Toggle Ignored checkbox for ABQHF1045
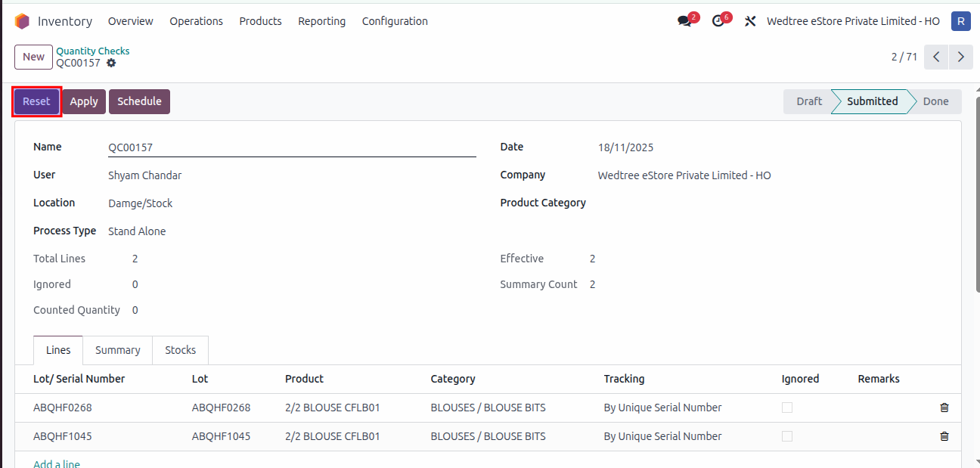 point(787,436)
